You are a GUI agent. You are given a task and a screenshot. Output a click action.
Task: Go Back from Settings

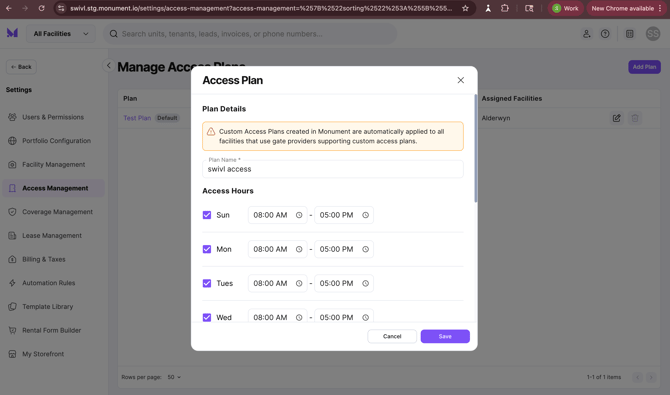click(x=21, y=67)
